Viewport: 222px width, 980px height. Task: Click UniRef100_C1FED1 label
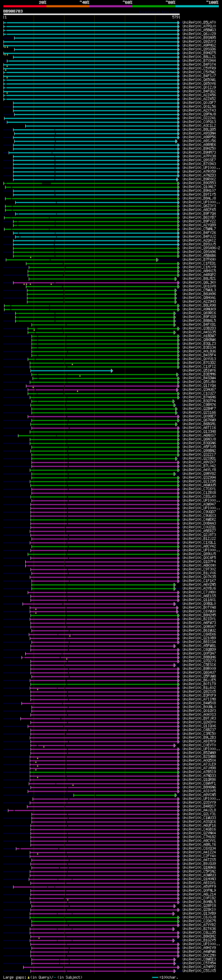199,263
